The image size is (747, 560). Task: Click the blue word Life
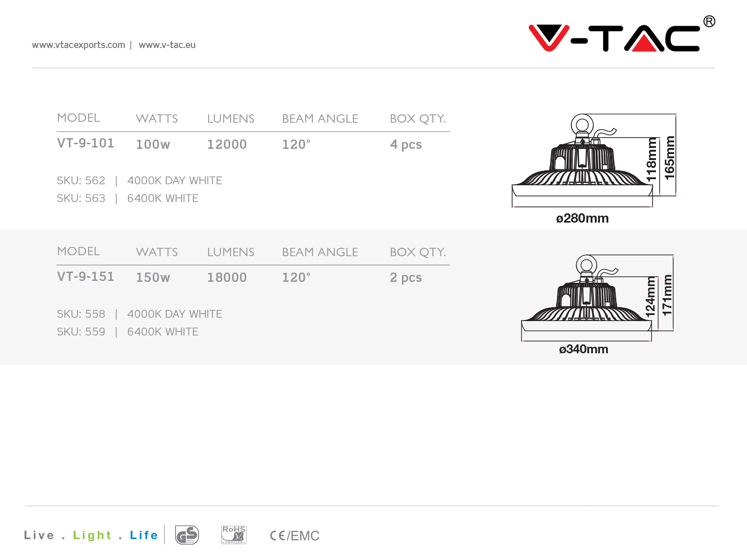point(144,535)
